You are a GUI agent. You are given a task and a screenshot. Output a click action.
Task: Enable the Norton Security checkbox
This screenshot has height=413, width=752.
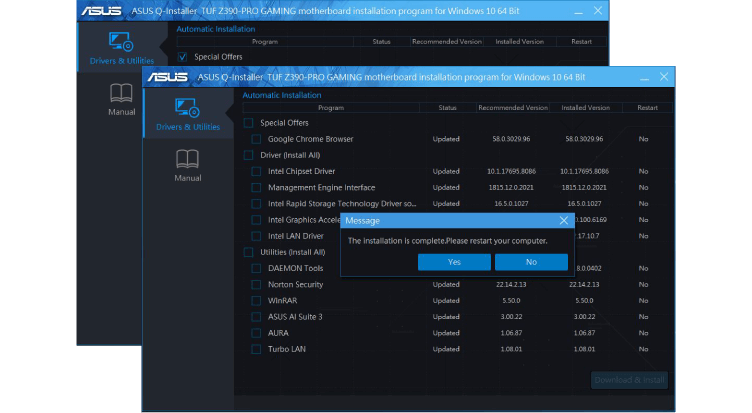[x=256, y=284]
